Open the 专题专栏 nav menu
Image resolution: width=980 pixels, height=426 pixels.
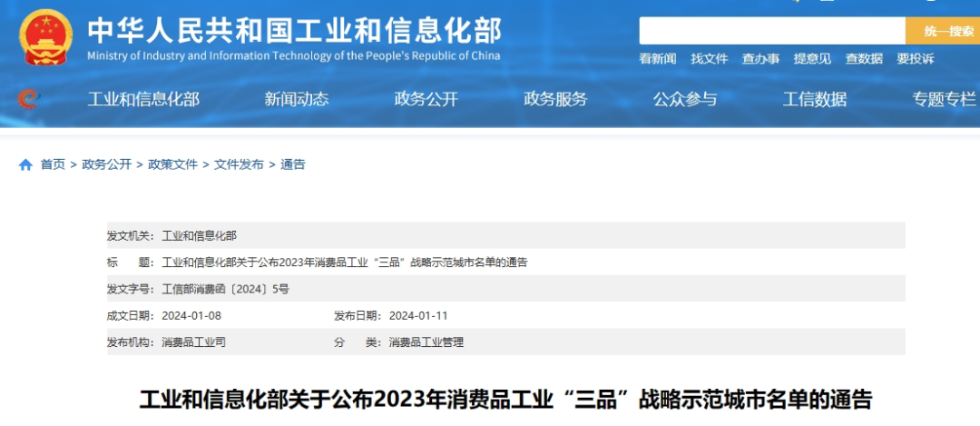coord(944,99)
